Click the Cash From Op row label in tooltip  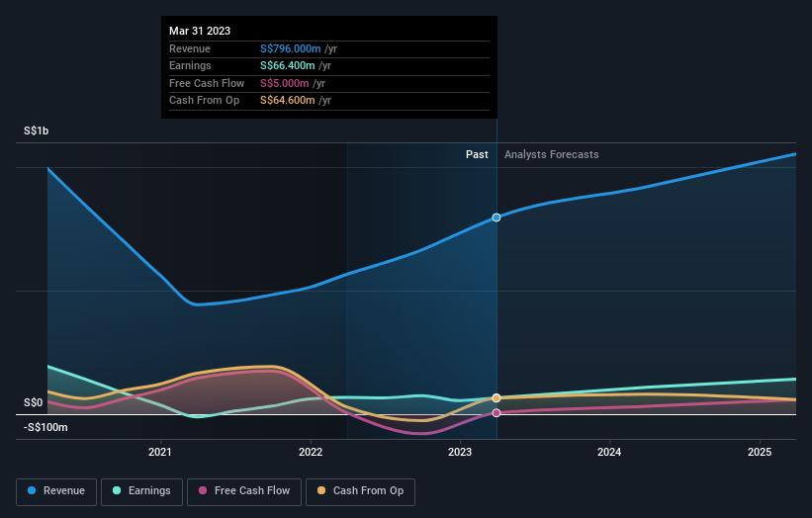coord(204,101)
